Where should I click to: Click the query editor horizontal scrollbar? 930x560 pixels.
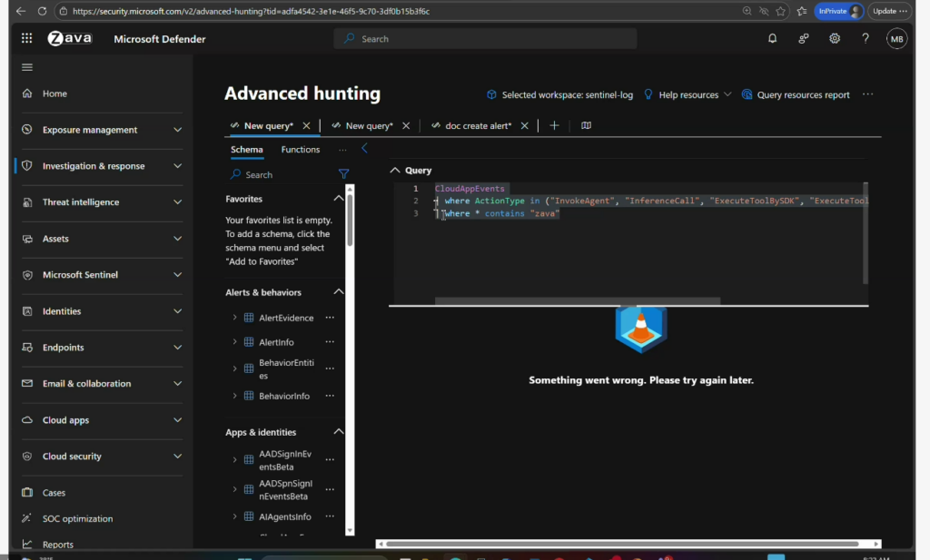point(577,300)
